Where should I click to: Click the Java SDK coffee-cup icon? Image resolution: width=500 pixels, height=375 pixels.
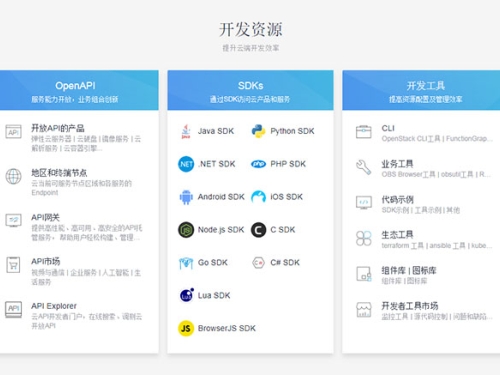pyautogui.click(x=186, y=131)
